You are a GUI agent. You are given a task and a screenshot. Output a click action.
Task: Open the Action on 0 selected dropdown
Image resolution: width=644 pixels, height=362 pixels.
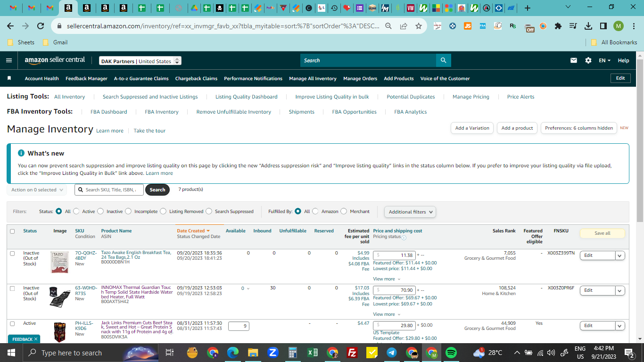[37, 189]
